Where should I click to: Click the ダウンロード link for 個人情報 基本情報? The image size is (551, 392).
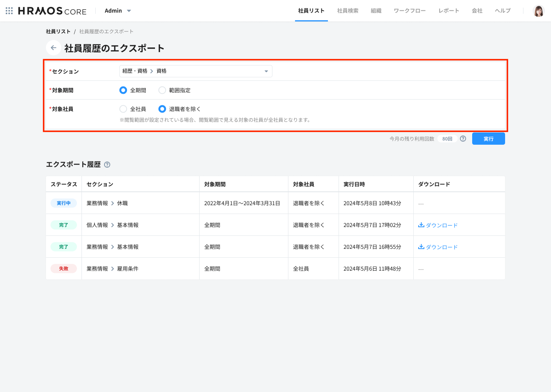coord(441,225)
